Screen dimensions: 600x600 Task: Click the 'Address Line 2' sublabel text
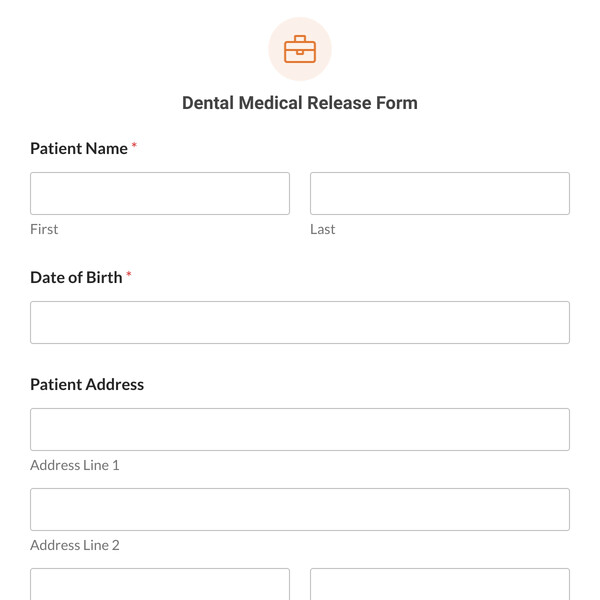75,545
